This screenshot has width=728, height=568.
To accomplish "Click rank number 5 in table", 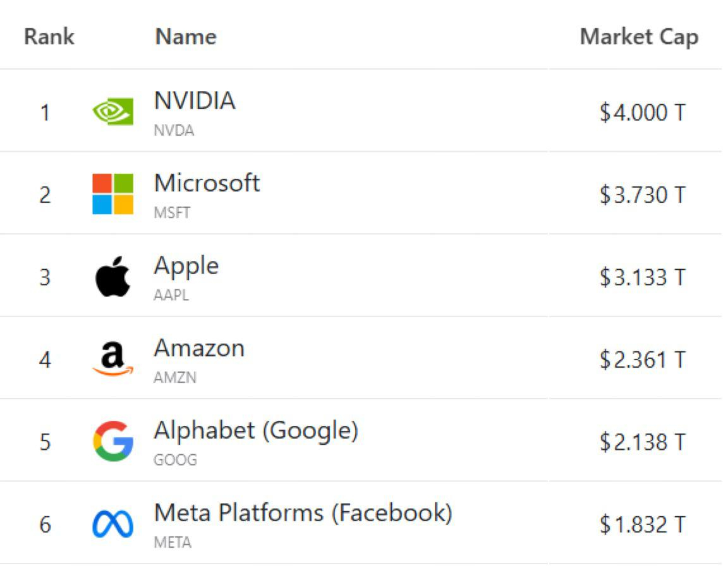I will [45, 442].
